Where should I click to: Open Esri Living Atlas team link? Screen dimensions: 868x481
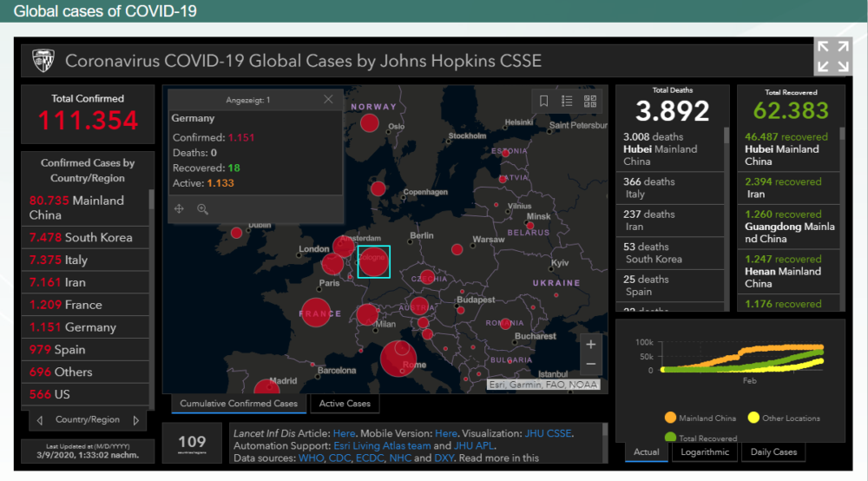coord(382,445)
